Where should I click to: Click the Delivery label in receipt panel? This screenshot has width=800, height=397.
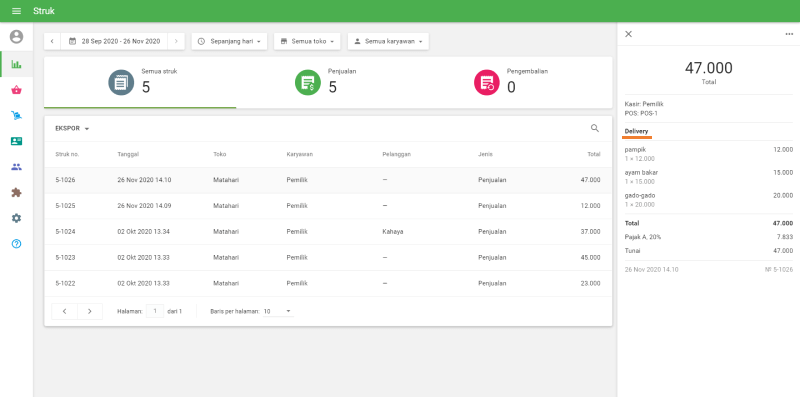tap(636, 132)
